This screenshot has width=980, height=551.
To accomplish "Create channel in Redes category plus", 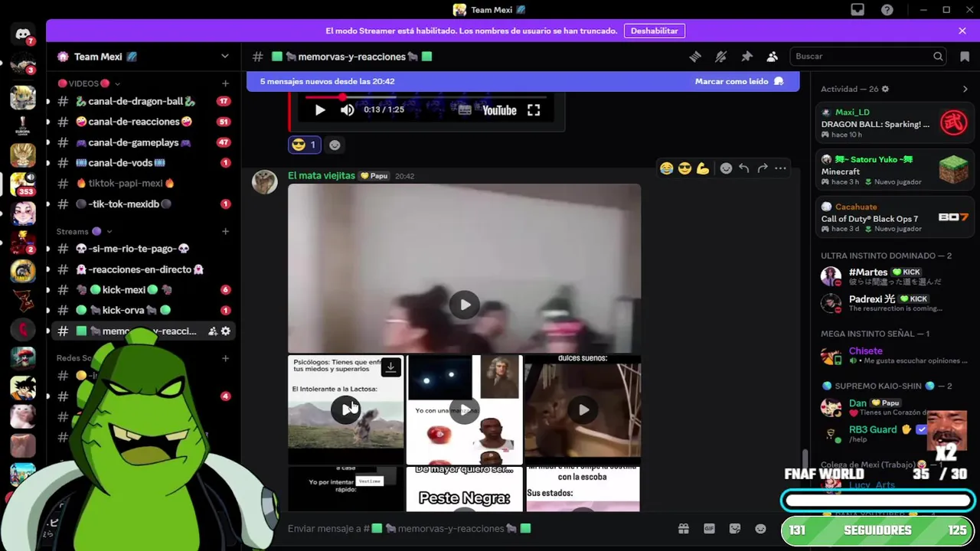I will tap(225, 358).
